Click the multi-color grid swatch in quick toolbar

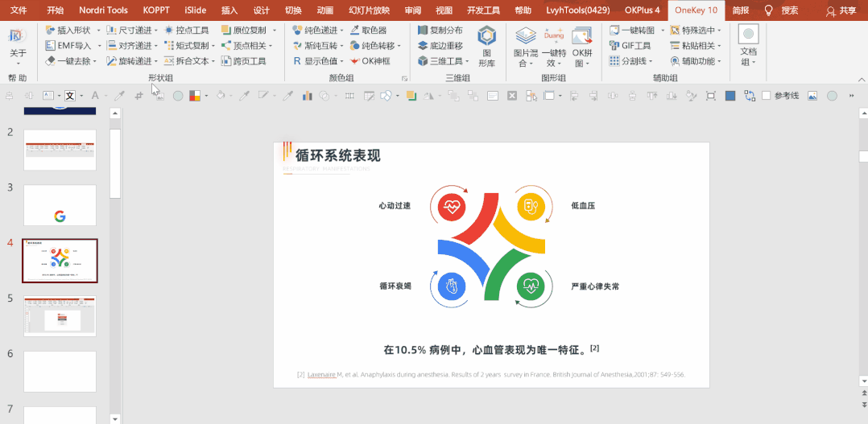[x=194, y=96]
